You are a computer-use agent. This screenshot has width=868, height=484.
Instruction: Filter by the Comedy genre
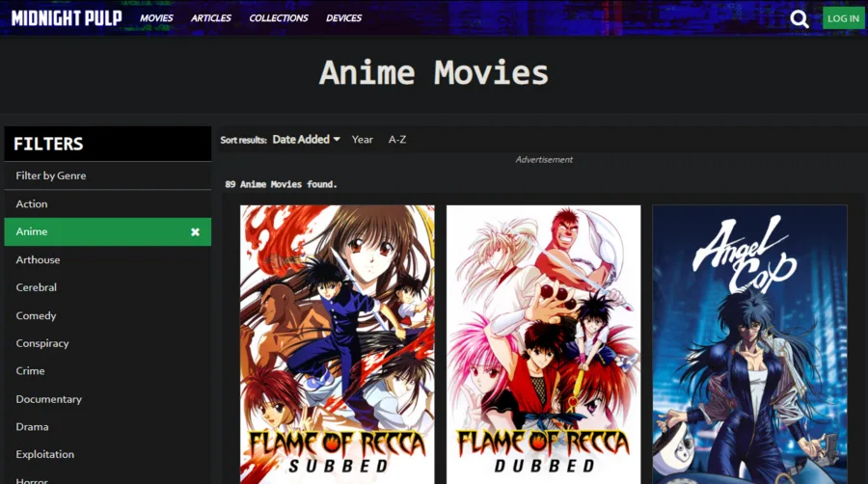pos(107,315)
